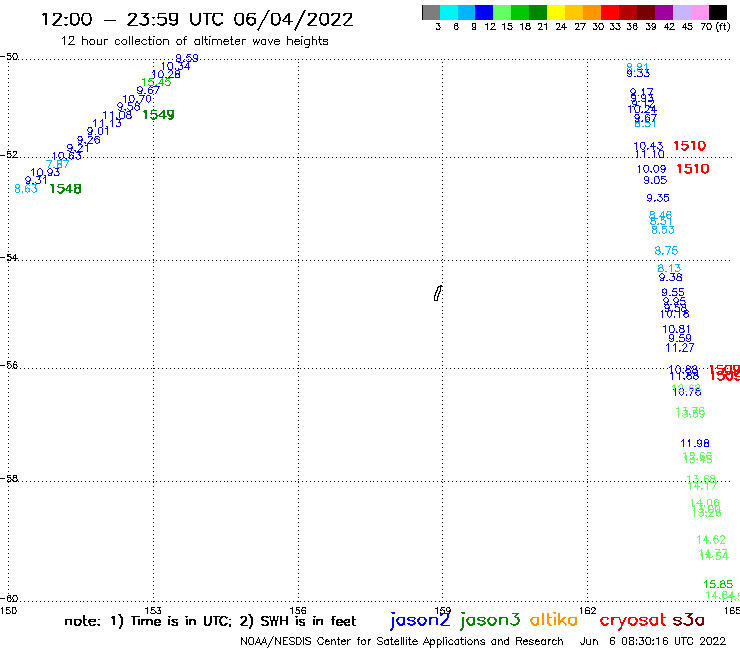The image size is (740, 650).
Task: Select the black swatch at the scale end
Action: coord(718,12)
